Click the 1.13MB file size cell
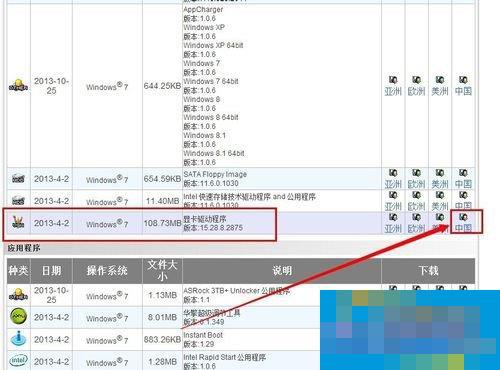Screen dimensions: 500x370 coord(162,295)
